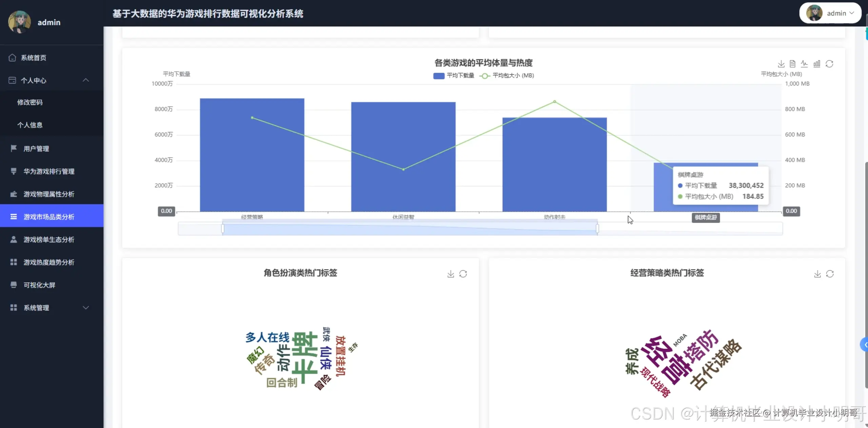Open 游戏热度趋势分析 menu item
The height and width of the screenshot is (428, 868).
coord(48,262)
